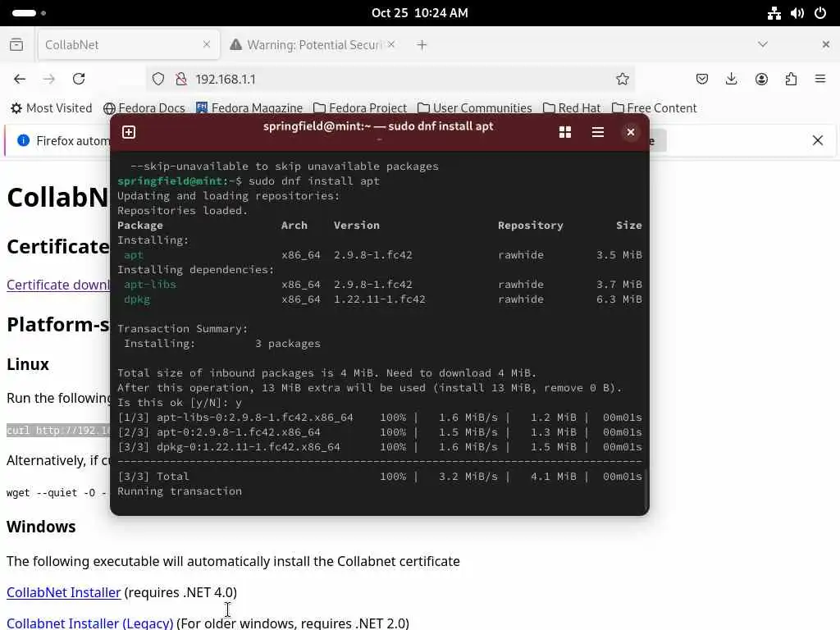Open the Firefox downloads panel
Image resolution: width=840 pixels, height=630 pixels.
[731, 80]
